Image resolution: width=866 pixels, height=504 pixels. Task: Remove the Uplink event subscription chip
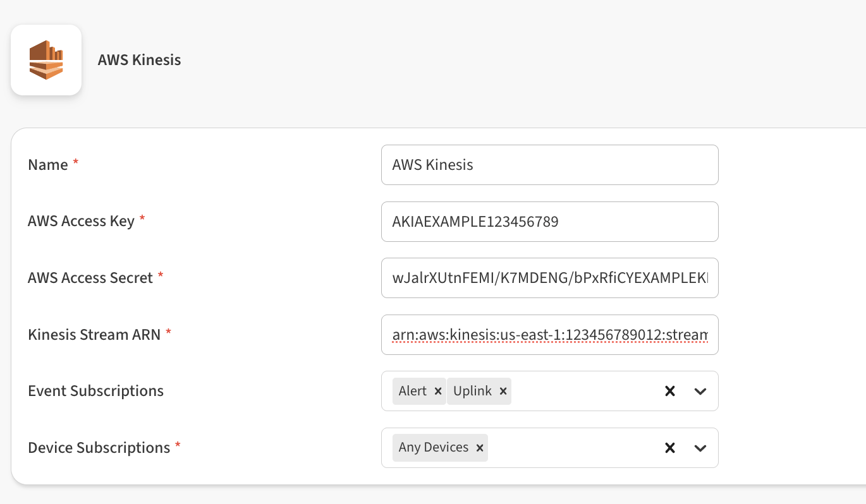click(503, 392)
